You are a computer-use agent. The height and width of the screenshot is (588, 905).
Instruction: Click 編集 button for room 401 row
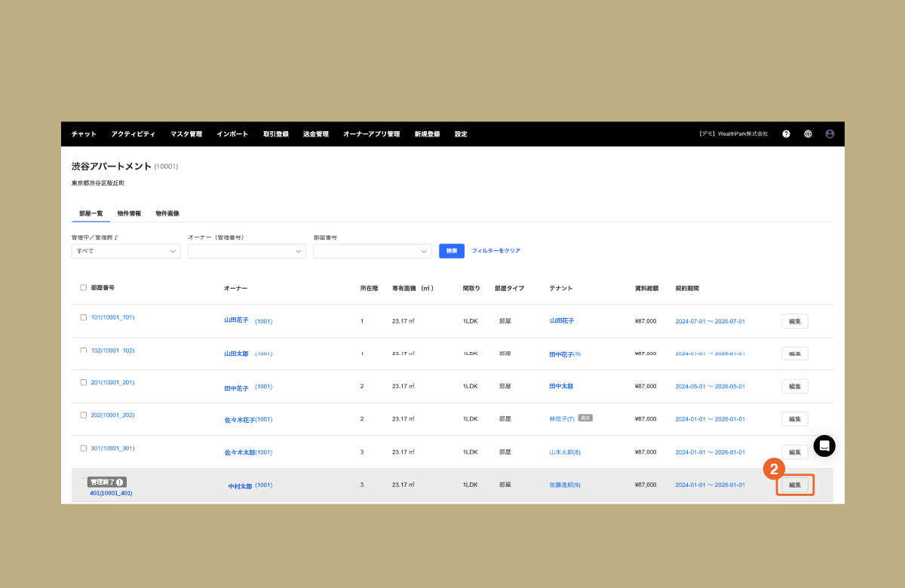(795, 485)
